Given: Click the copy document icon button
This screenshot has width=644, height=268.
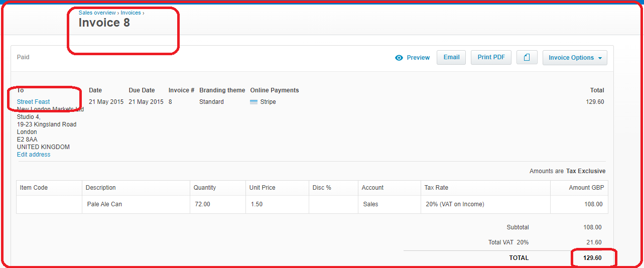Looking at the screenshot, I should 527,58.
